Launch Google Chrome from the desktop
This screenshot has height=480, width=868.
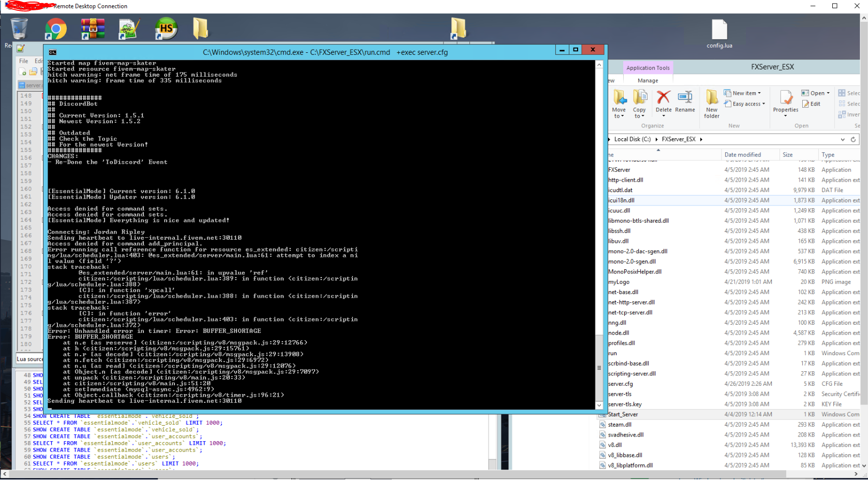[x=55, y=29]
